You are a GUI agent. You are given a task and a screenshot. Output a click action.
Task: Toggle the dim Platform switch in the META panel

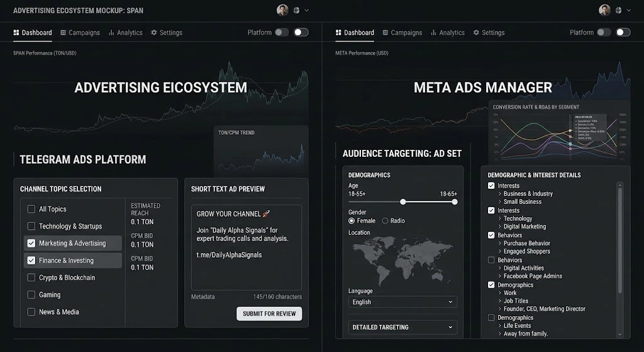point(604,32)
